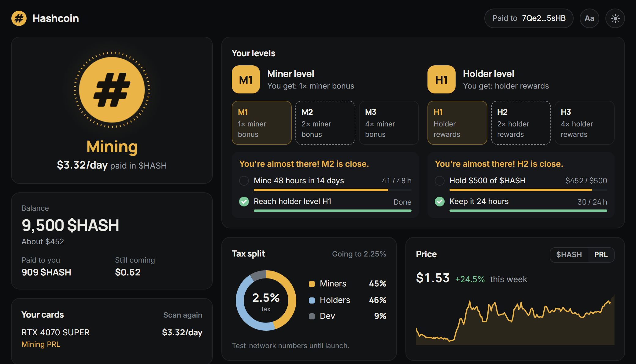Click the H1 holder level badge

[x=442, y=79]
